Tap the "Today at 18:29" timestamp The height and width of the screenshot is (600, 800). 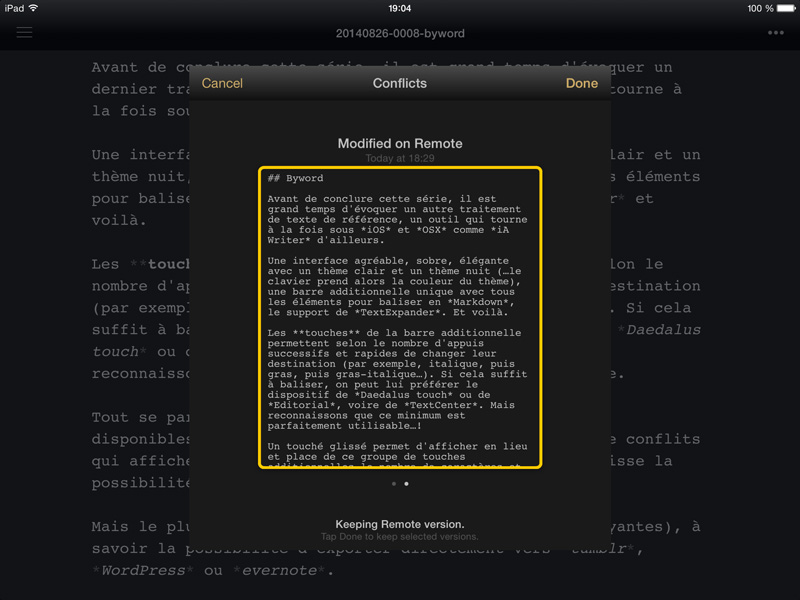click(400, 158)
